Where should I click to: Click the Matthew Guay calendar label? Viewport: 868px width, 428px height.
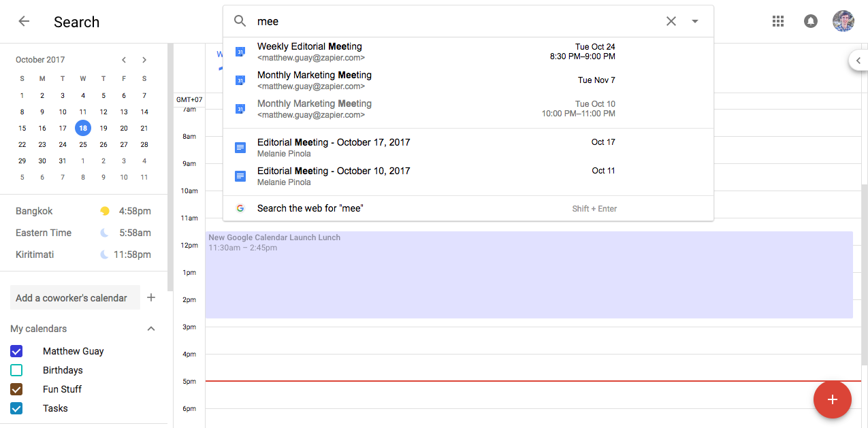[73, 351]
